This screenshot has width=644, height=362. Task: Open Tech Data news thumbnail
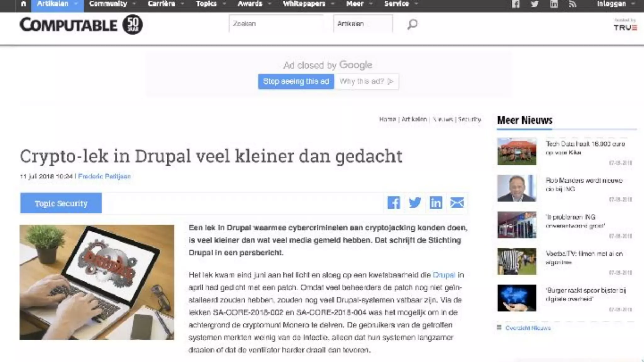click(517, 151)
